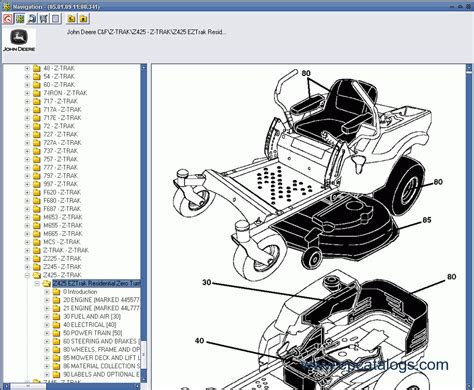The width and height of the screenshot is (474, 390).
Task: Expand the F620 - Z-TRAK node
Action: pyautogui.click(x=27, y=192)
